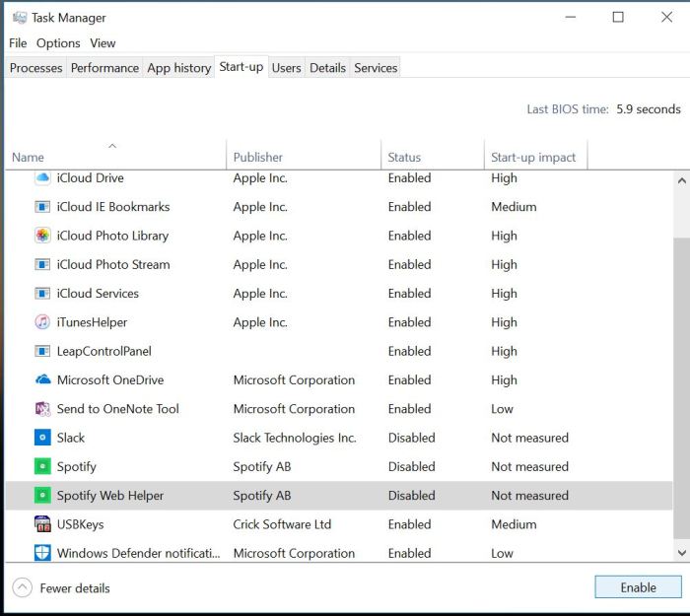Image resolution: width=690 pixels, height=616 pixels.
Task: Click the iCloud IE Bookmarks row icon
Action: pyautogui.click(x=42, y=207)
